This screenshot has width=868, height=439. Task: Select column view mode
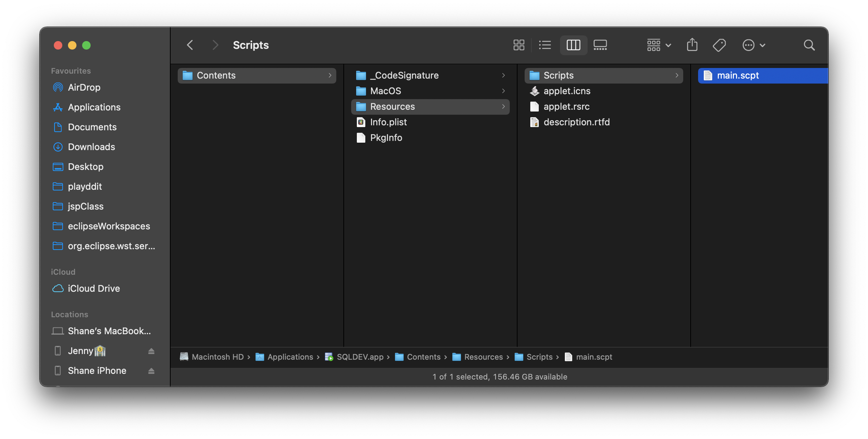pos(573,45)
